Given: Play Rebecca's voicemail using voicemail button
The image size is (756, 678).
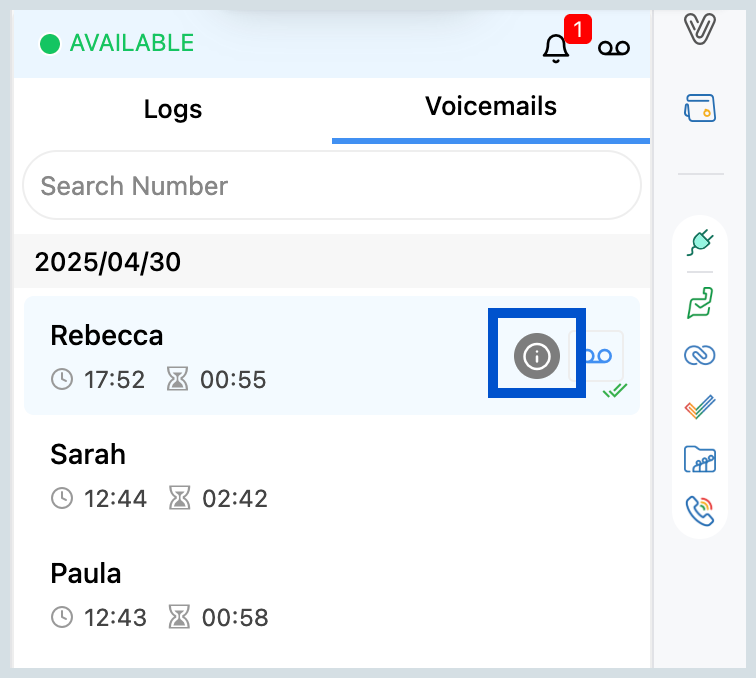Looking at the screenshot, I should (x=597, y=356).
